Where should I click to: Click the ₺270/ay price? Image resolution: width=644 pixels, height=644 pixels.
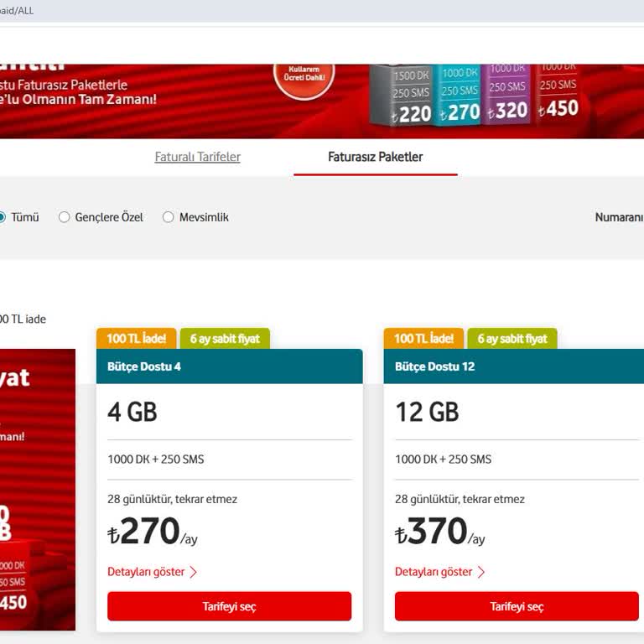click(153, 531)
